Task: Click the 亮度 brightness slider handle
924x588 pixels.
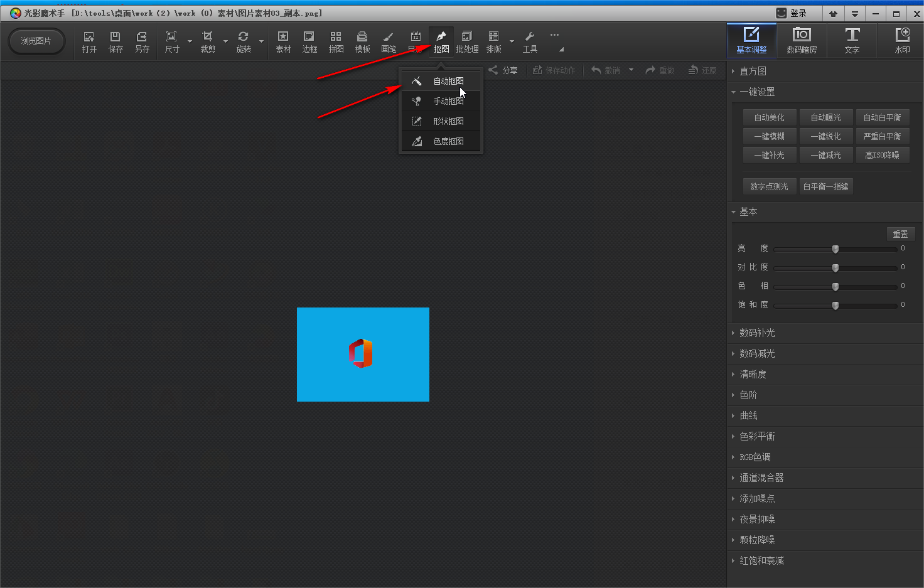Action: tap(835, 249)
